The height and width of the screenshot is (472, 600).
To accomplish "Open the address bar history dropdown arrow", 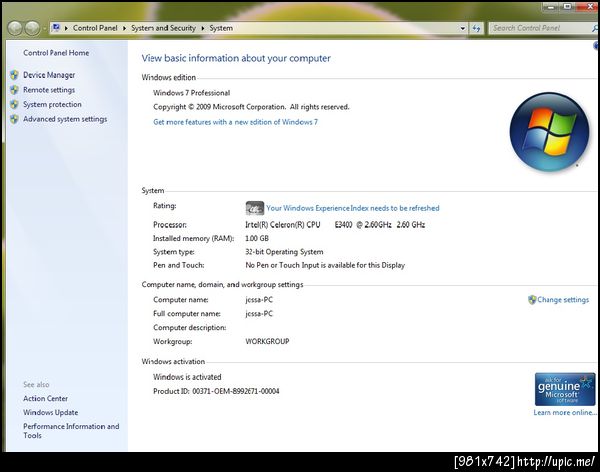I will 462,28.
